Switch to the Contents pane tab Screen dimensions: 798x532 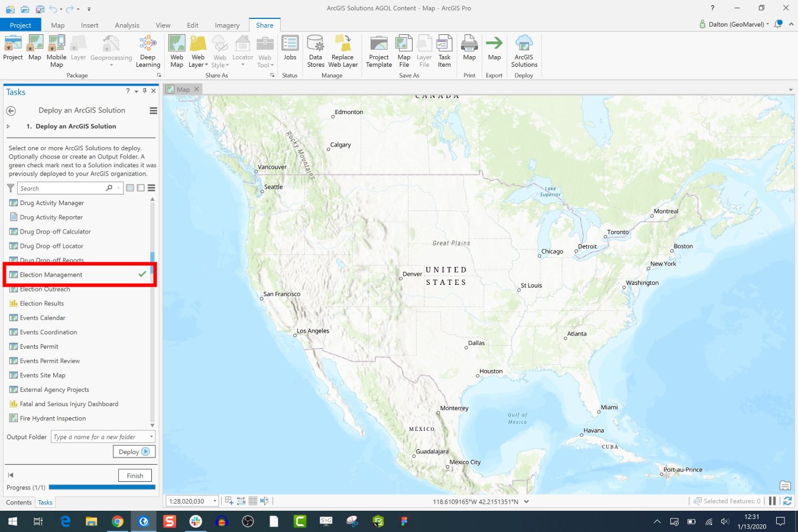(19, 502)
